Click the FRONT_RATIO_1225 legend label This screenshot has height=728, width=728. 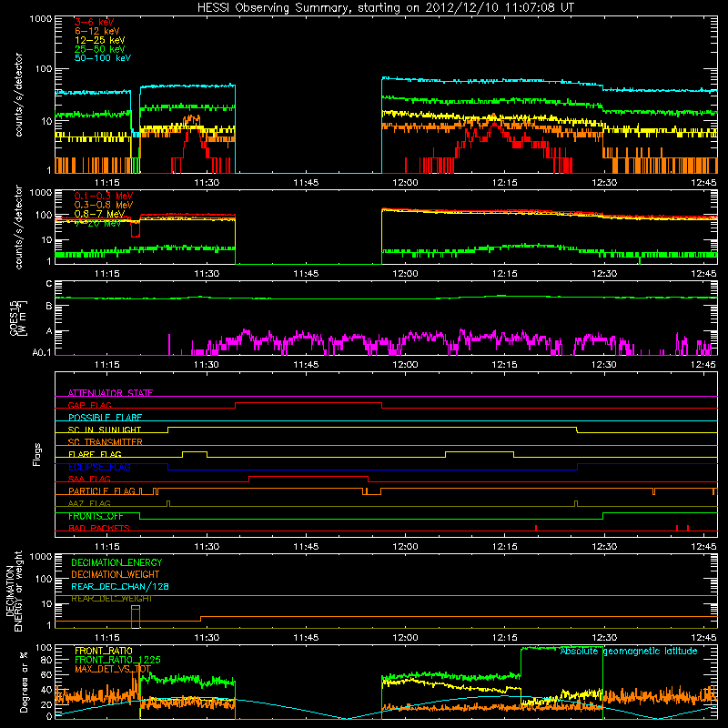117,660
